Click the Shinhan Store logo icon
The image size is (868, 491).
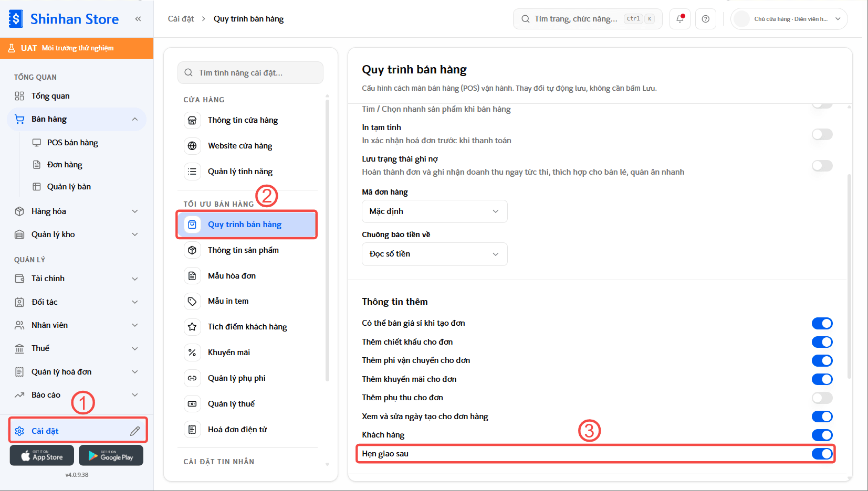[x=16, y=19]
